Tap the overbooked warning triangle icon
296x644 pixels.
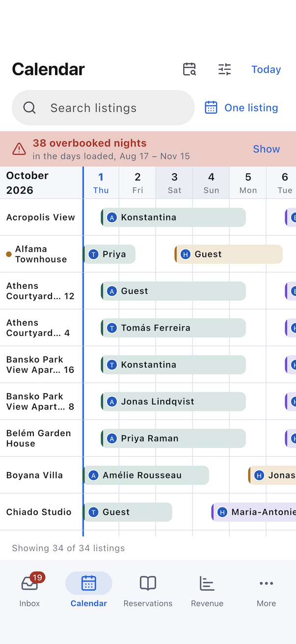tap(19, 149)
